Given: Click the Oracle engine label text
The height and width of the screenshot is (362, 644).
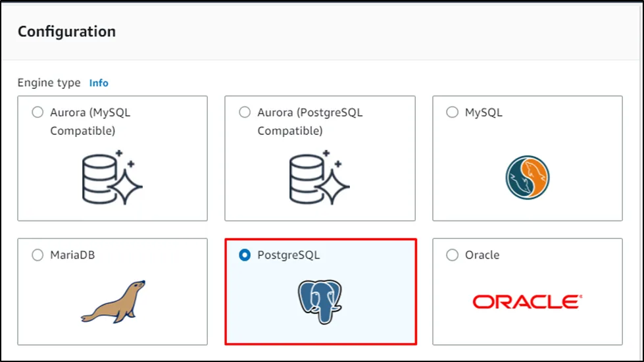Looking at the screenshot, I should (482, 255).
